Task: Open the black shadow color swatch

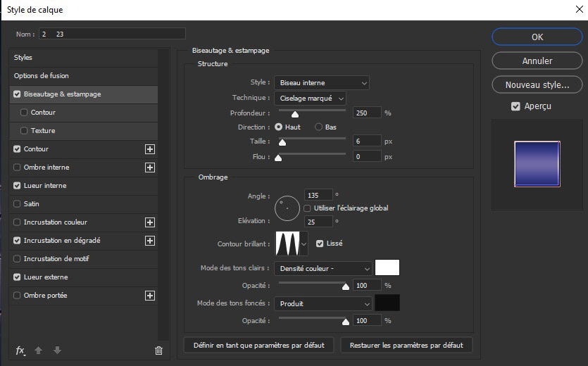Action: 387,303
